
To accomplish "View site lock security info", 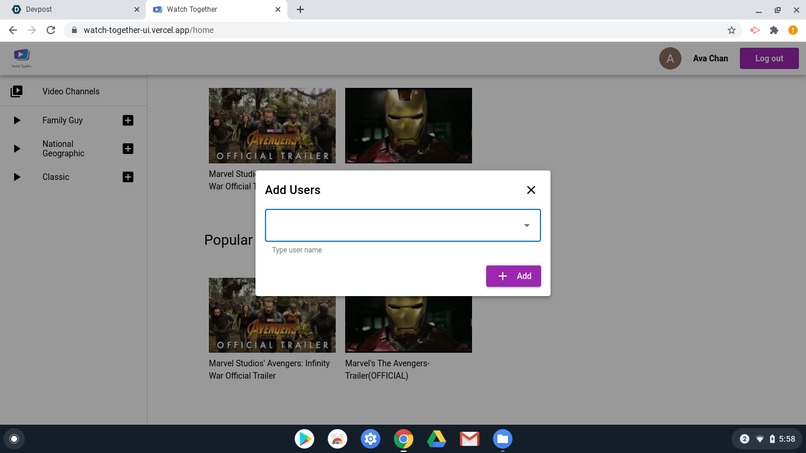I will click(74, 30).
